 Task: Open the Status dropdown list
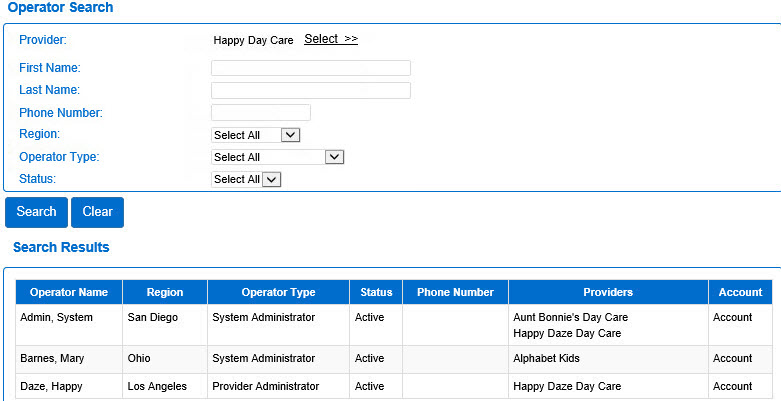tap(246, 179)
